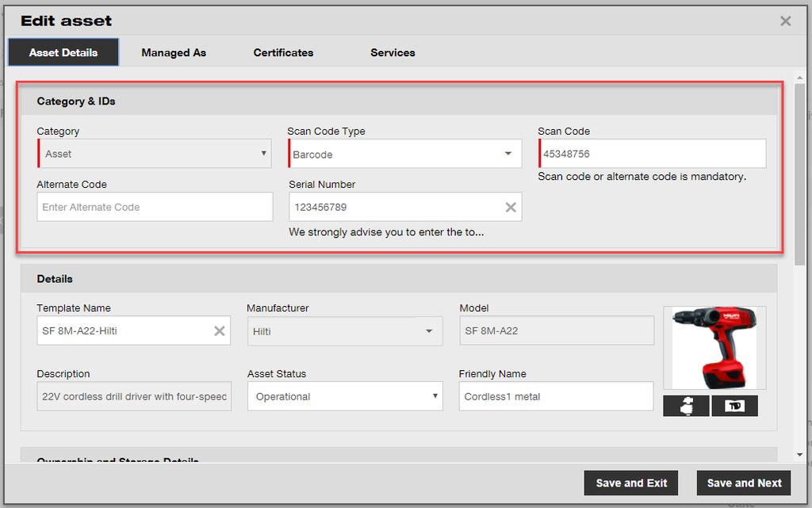Click the upload image icon under the drill photo
The image size is (812, 508).
(x=686, y=406)
